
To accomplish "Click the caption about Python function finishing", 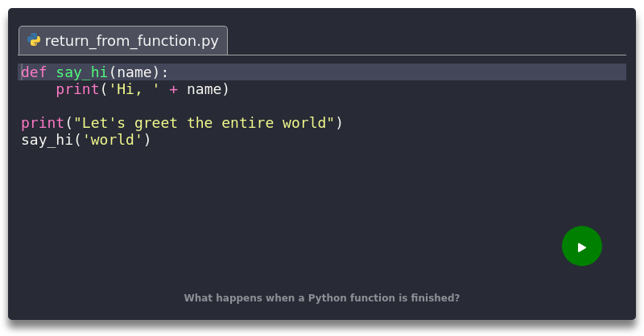I will pos(321,297).
